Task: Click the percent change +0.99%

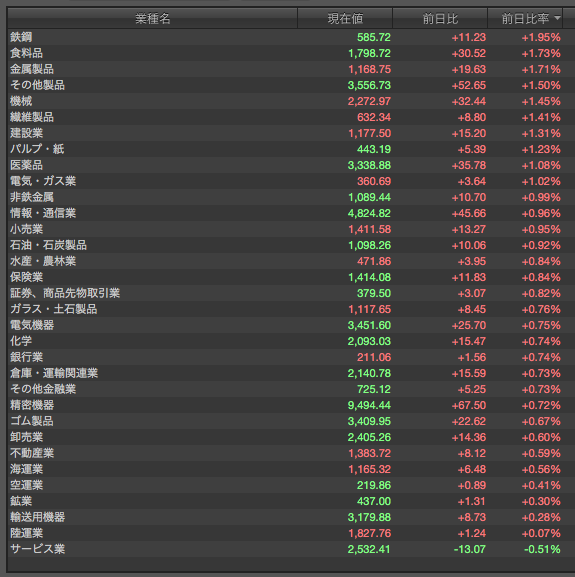Action: coord(541,198)
